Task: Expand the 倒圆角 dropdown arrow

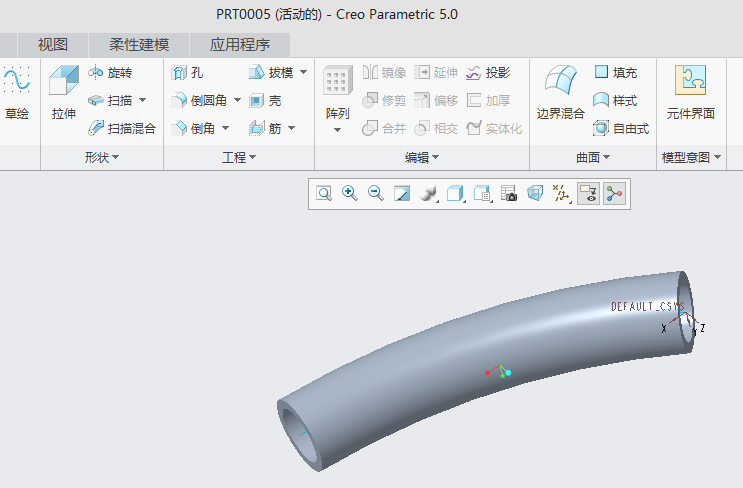Action: click(x=237, y=100)
